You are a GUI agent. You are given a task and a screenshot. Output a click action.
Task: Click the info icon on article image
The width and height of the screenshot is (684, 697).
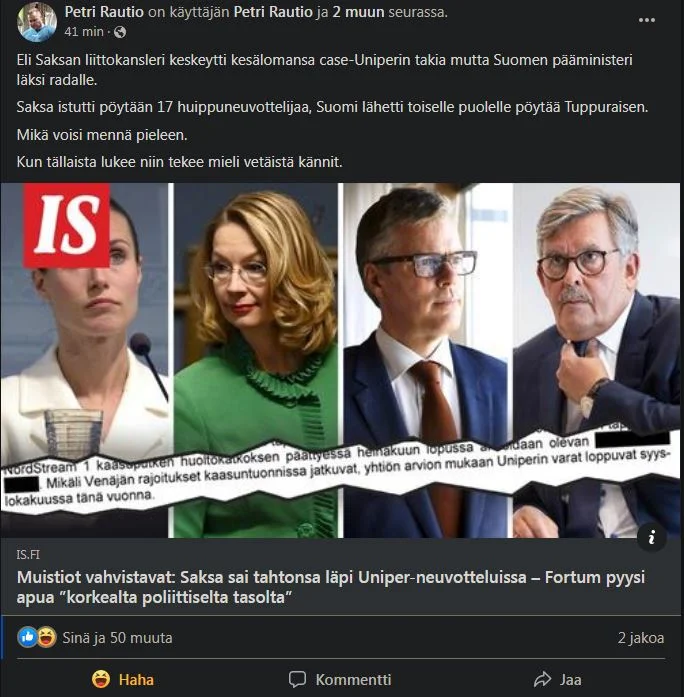[x=651, y=537]
